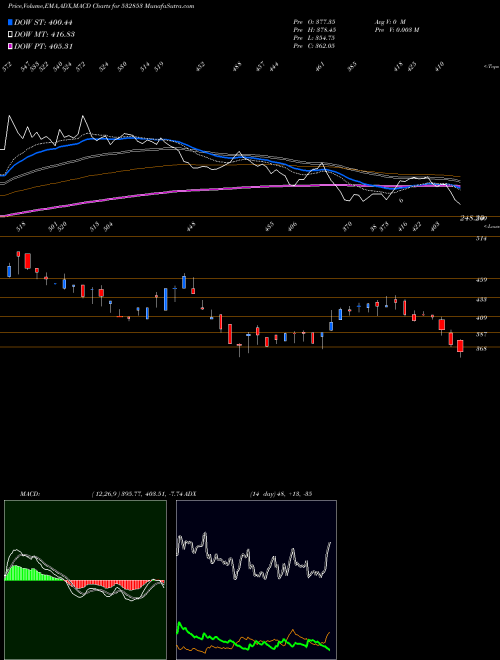The width and height of the screenshot is (500, 660).
Task: Click the white DOW MT legend swatch
Action: [11, 34]
